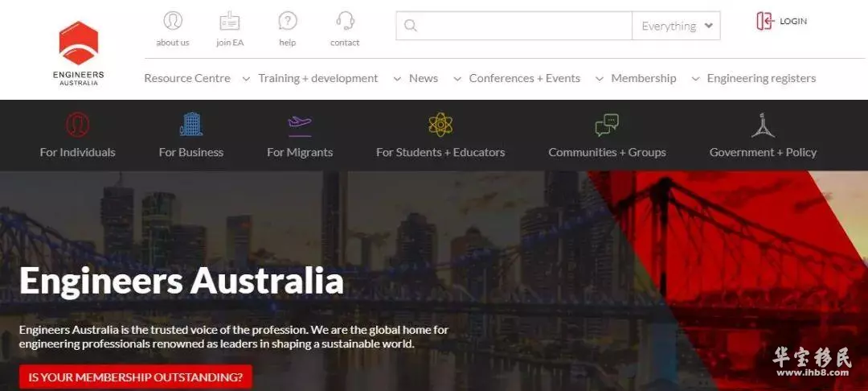Open the Everything search scope dropdown

point(676,26)
